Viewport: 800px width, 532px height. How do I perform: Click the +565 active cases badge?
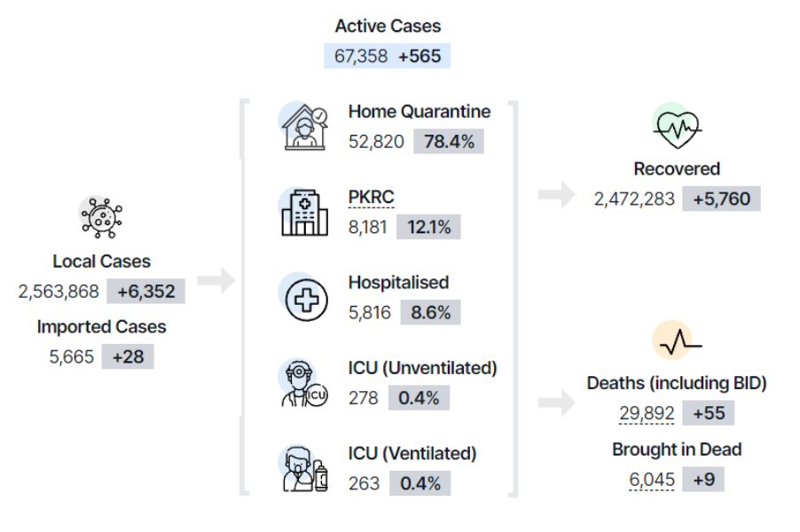pos(420,56)
